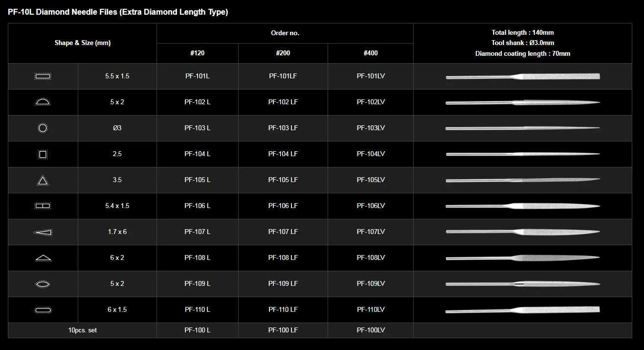644x350 pixels.
Task: Click the Shape & Size (mm) header
Action: click(83, 43)
